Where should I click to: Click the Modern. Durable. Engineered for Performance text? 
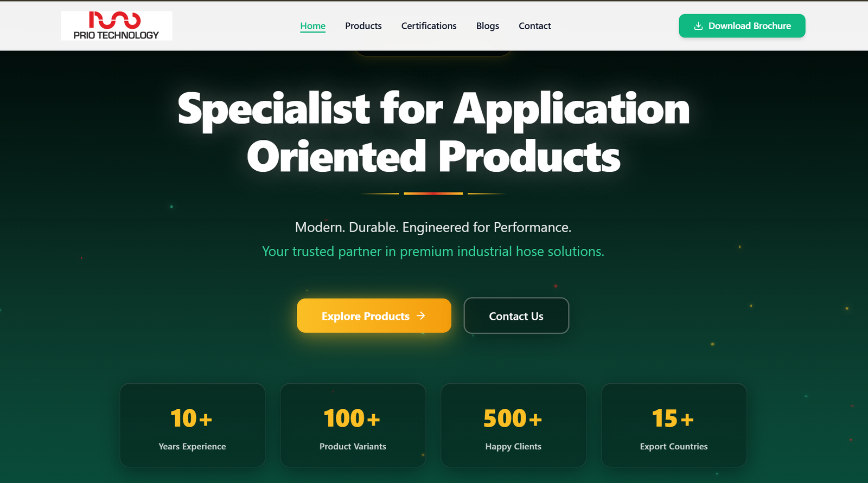(x=433, y=227)
